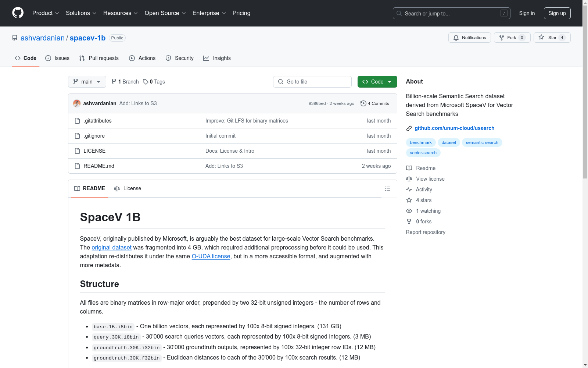588x368 pixels.
Task: Click the tag icon next to 0 Tags
Action: point(146,82)
